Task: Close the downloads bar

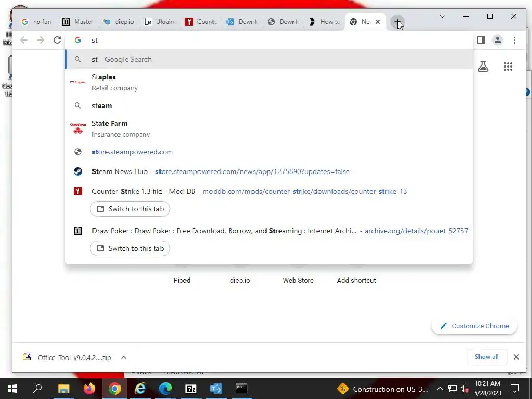Action: (516, 357)
